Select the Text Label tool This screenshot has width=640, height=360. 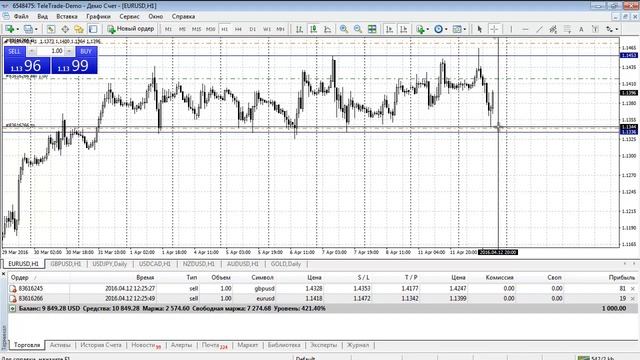[596, 29]
